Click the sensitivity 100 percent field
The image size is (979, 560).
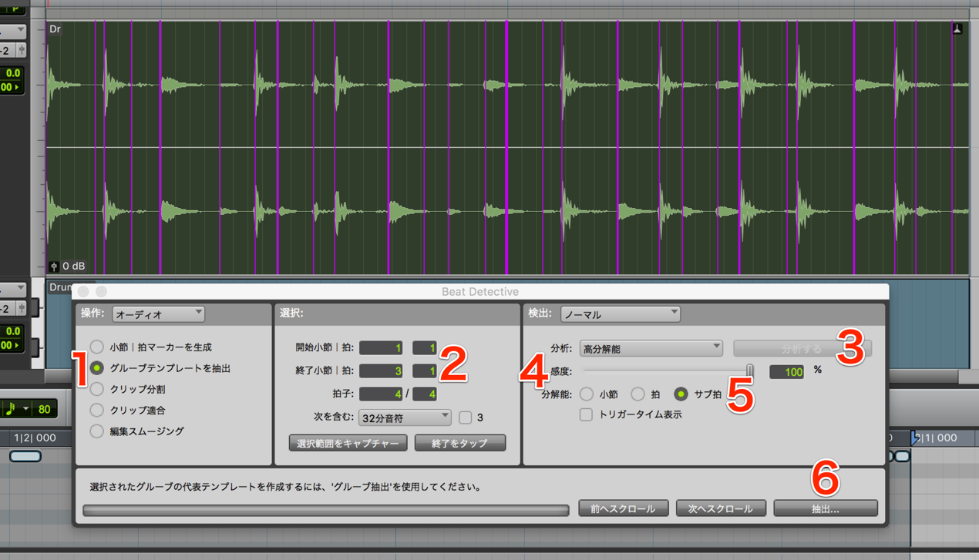point(786,372)
